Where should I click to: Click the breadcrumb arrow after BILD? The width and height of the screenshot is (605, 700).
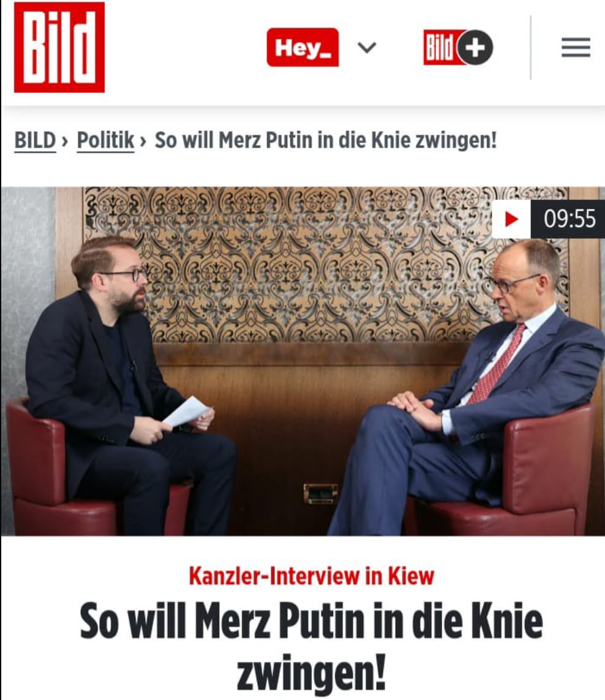tap(66, 141)
